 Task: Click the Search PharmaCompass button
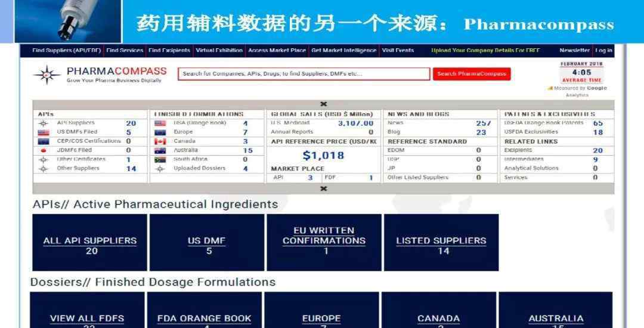472,74
